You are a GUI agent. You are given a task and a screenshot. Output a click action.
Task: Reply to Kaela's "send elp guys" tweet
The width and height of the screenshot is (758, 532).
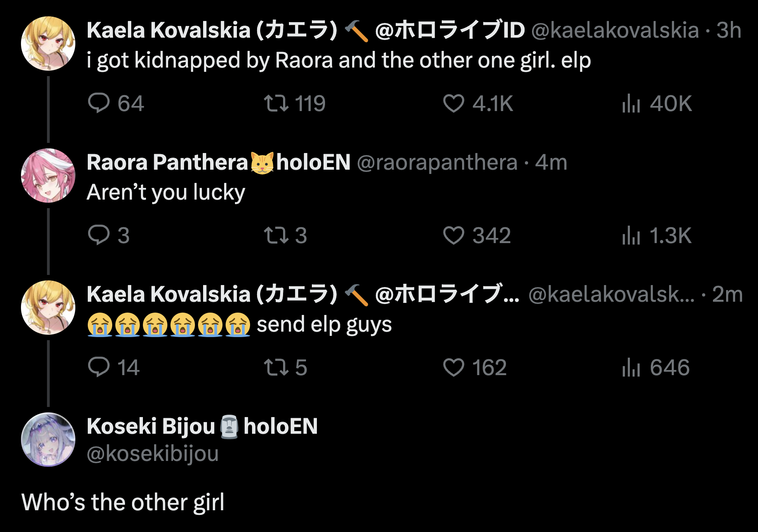[x=99, y=367]
